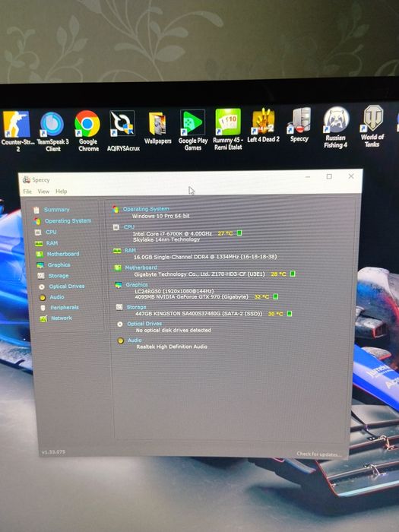
Task: Select CPU in the sidebar
Action: coord(51,232)
